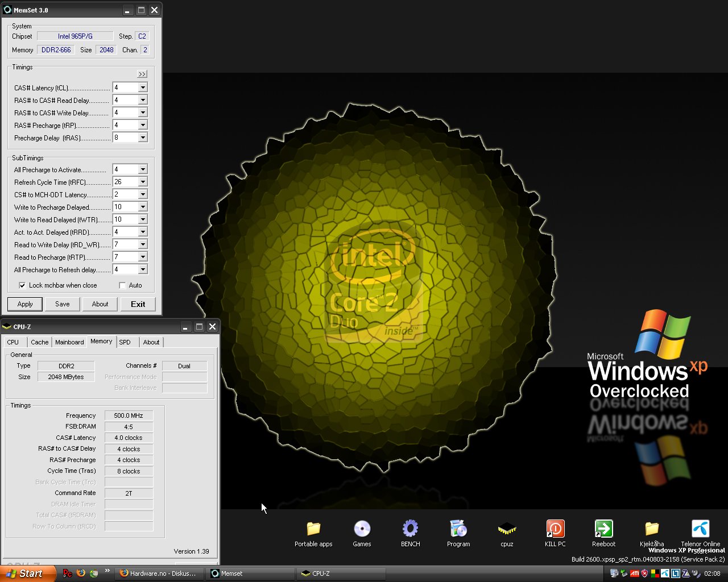The width and height of the screenshot is (728, 582).
Task: Toggle Lock mchbar when close checkbox
Action: (x=22, y=285)
